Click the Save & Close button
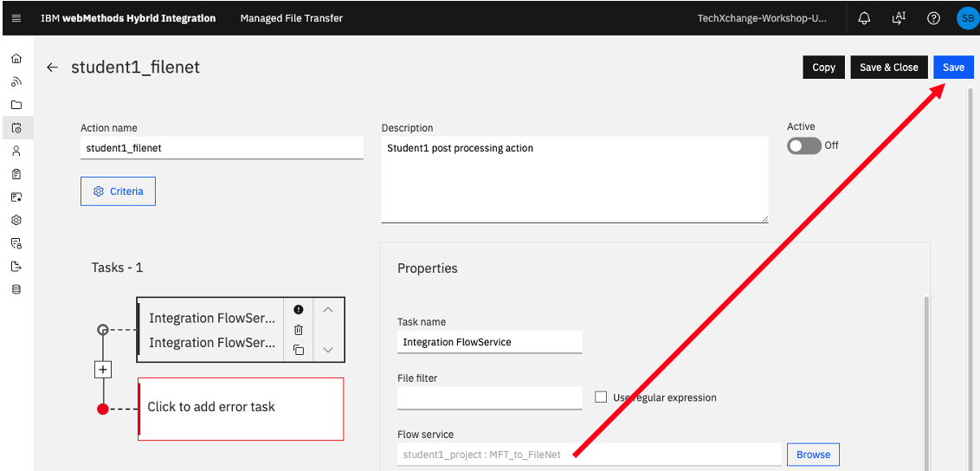 tap(889, 68)
